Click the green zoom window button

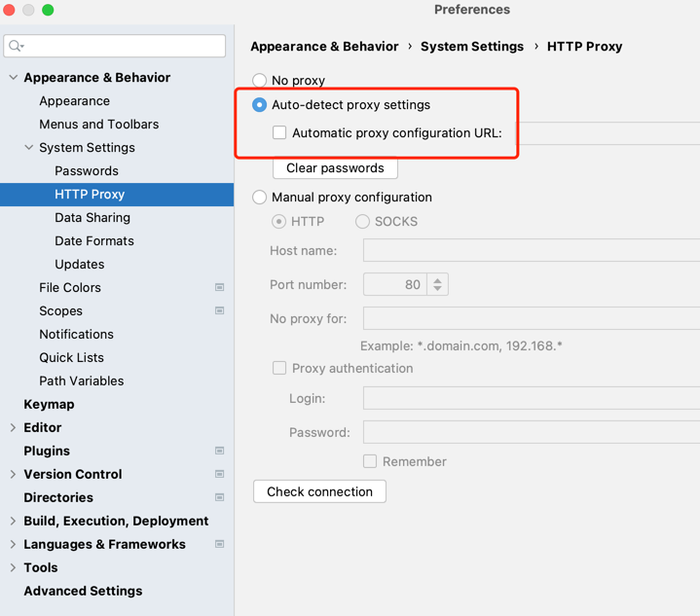(x=48, y=10)
